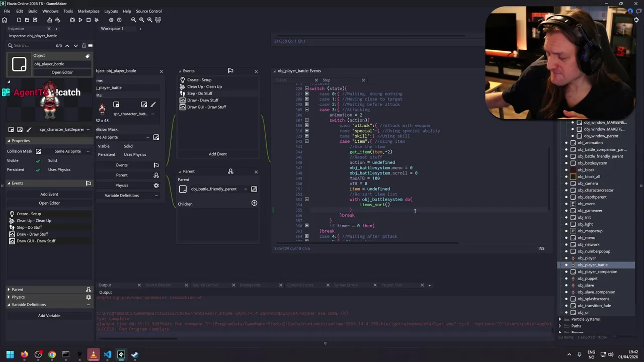Toggle Uses Physics in Inspector Properties
Viewport: 644px width, 362px height.
click(59, 170)
